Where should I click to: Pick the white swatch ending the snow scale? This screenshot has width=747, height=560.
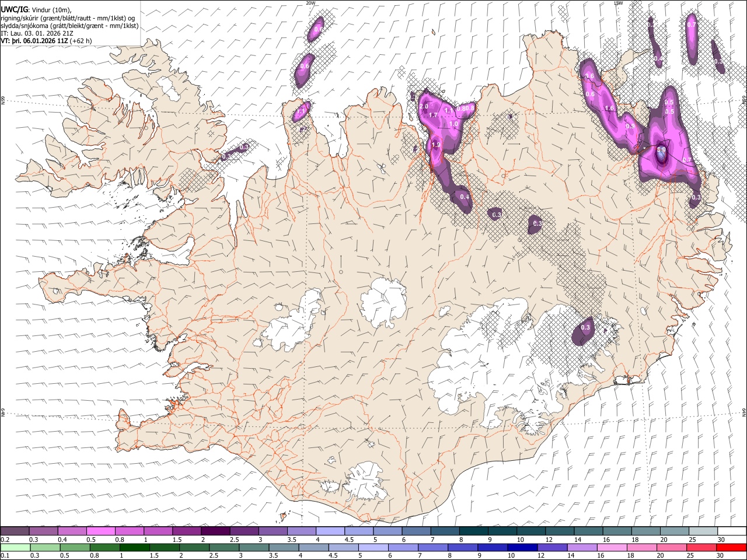(x=731, y=531)
